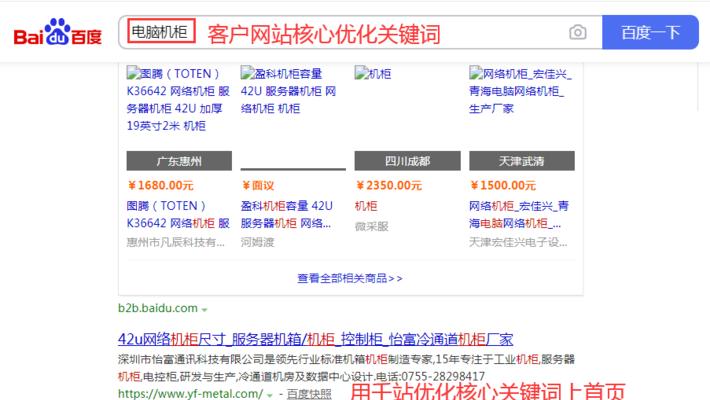Select the 广东惠州 location label
This screenshot has width=710, height=400.
click(179, 161)
